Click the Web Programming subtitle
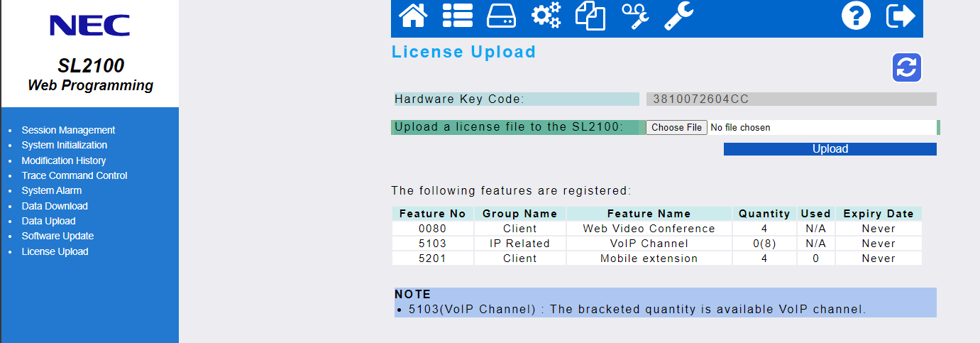Screen dimensions: 980x343 point(90,85)
